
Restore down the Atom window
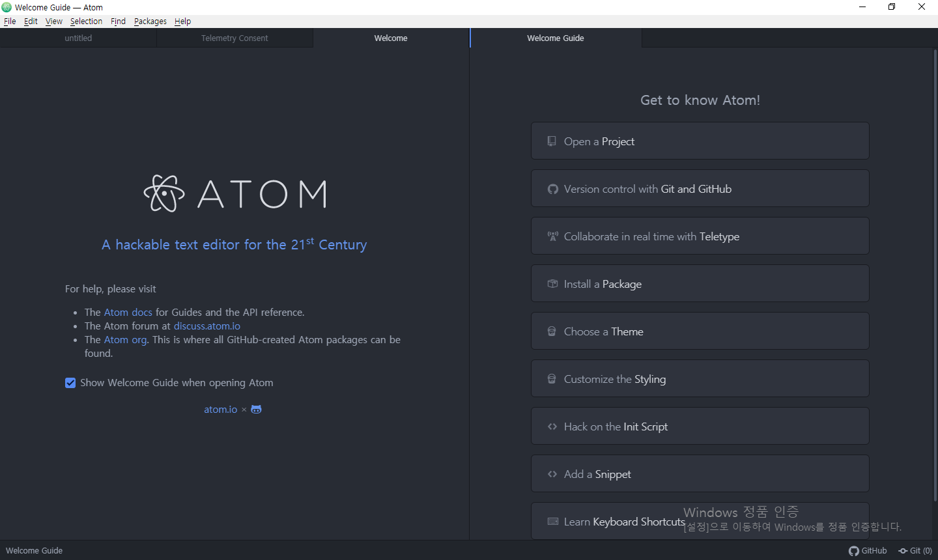[892, 7]
